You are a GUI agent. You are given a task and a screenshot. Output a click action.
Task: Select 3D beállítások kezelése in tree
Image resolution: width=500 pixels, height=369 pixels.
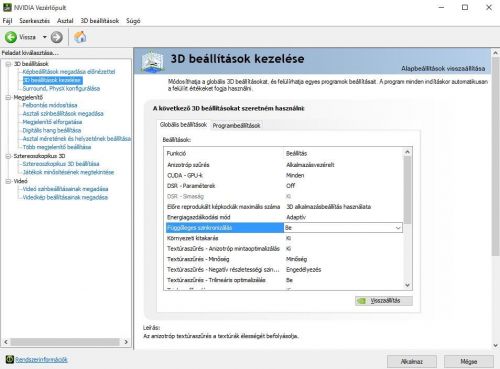[52, 80]
